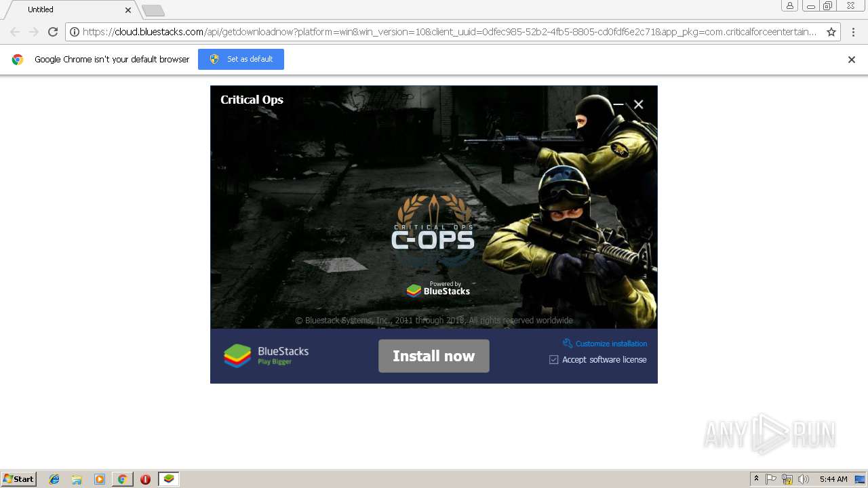The height and width of the screenshot is (488, 868).
Task: Click the wrench icon beside Customize installation
Action: (x=568, y=344)
